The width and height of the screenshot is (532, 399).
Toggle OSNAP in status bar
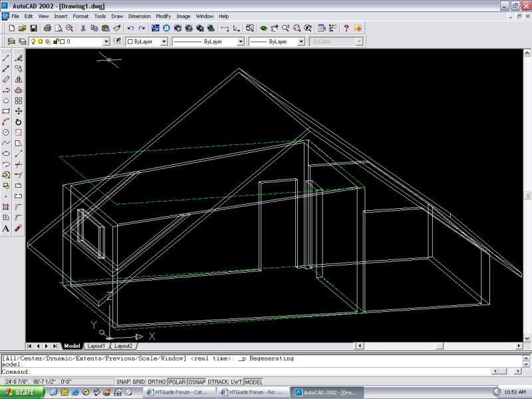click(197, 382)
